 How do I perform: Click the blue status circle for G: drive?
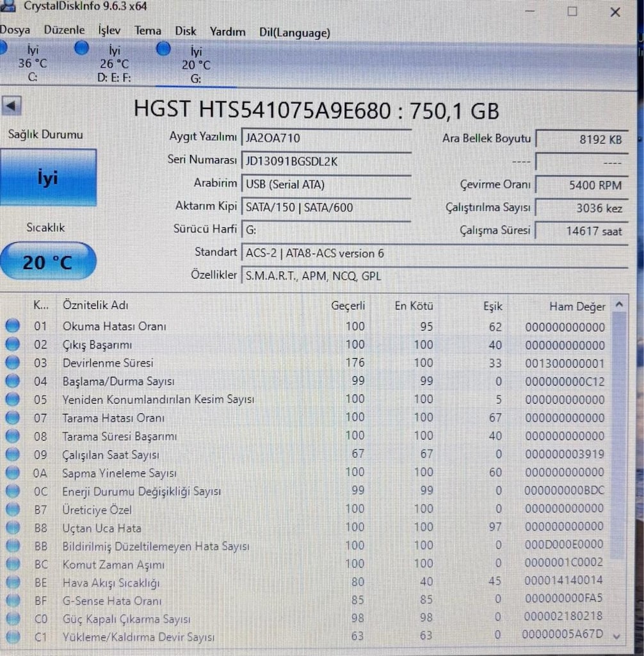(x=163, y=49)
